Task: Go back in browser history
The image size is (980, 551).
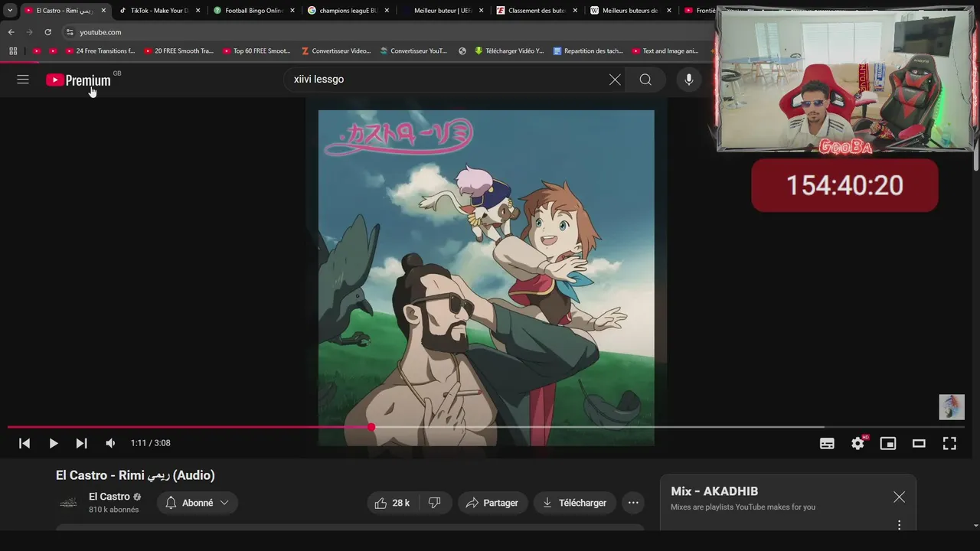Action: [x=11, y=32]
